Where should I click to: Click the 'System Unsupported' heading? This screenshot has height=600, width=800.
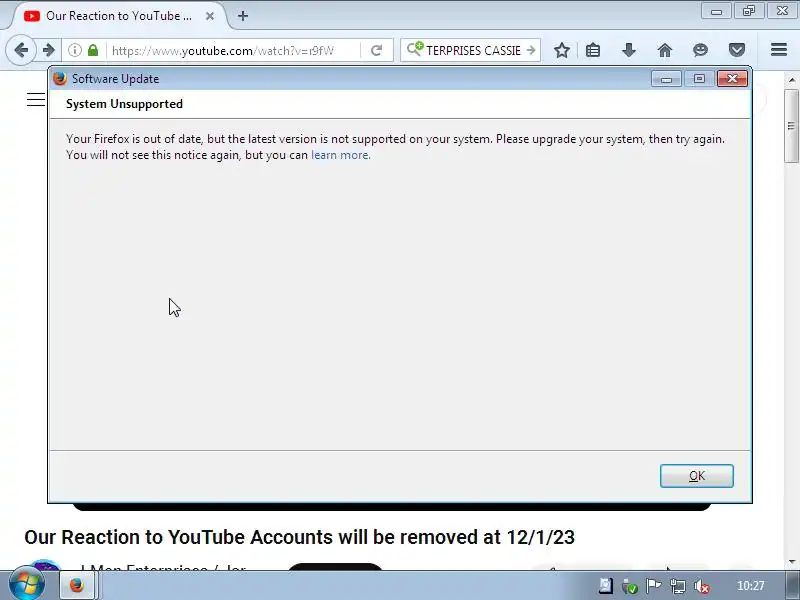coord(124,104)
